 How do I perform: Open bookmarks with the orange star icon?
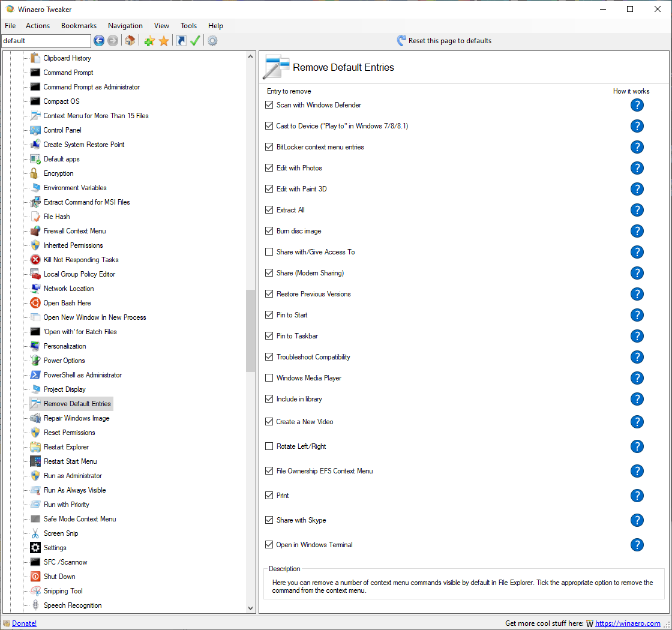click(164, 41)
